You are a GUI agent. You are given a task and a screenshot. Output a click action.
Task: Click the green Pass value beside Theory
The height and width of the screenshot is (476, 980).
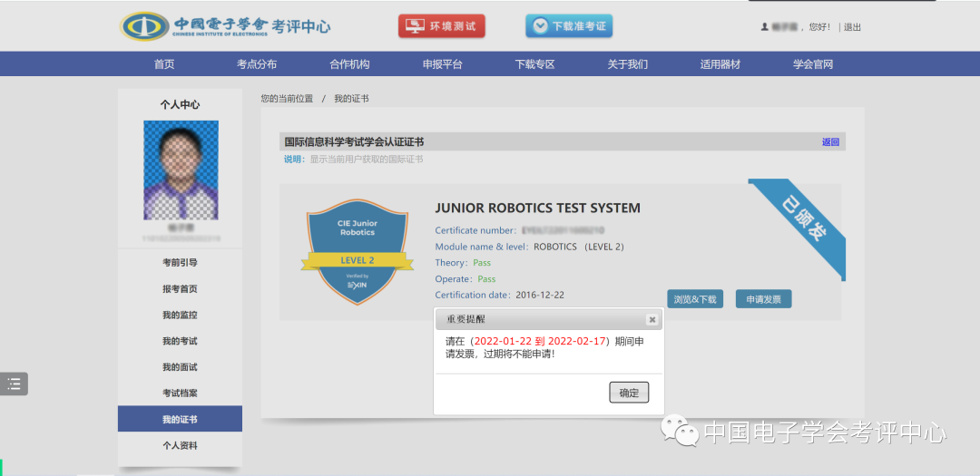pyautogui.click(x=482, y=263)
